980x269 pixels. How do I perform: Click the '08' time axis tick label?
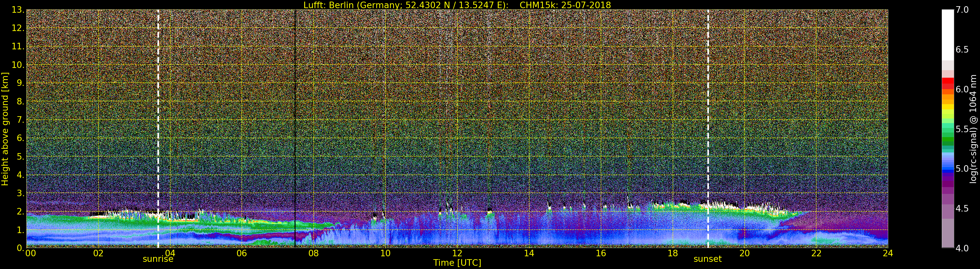pos(313,253)
